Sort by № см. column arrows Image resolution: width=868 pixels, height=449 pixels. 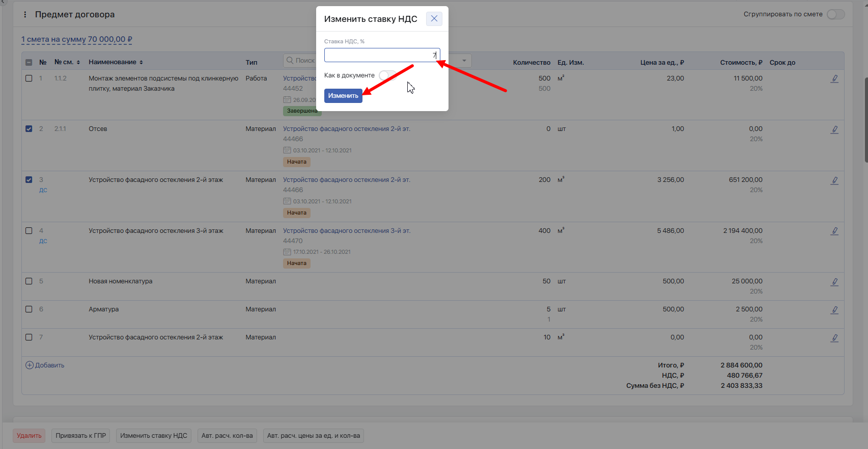(x=78, y=62)
